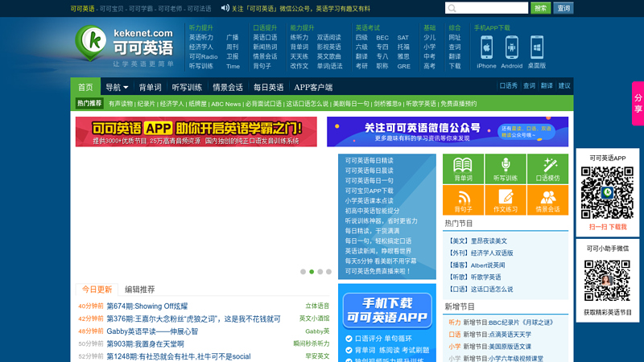Go to the 首页 home tab

pos(85,87)
